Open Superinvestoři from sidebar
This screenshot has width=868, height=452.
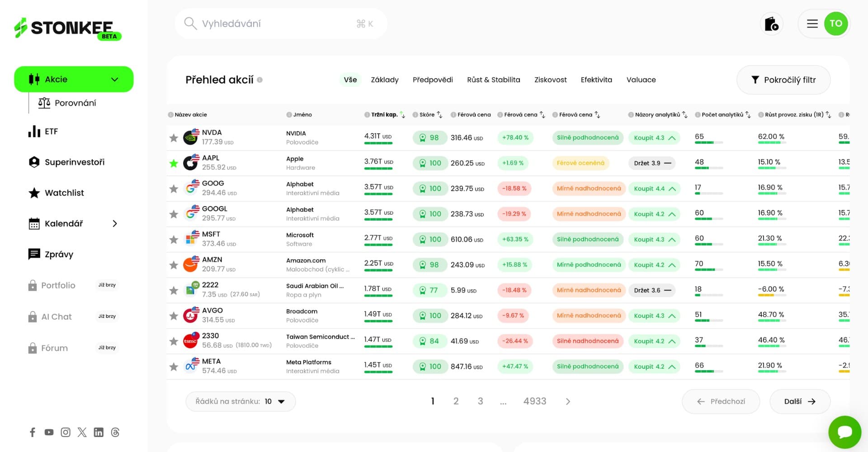pyautogui.click(x=66, y=162)
